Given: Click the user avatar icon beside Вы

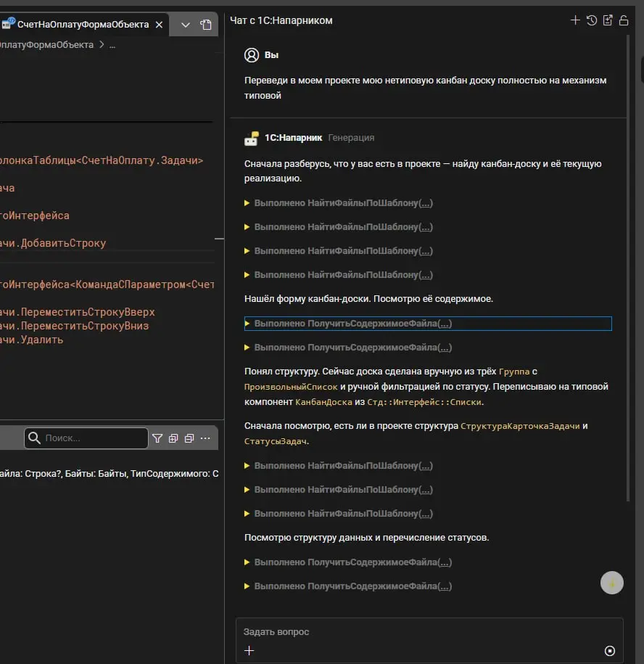Looking at the screenshot, I should [252, 55].
